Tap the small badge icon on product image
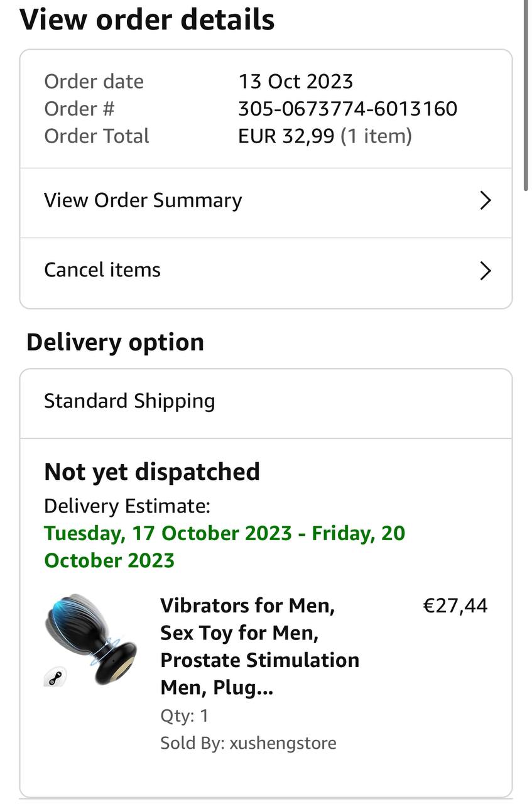Viewport: 532px width, 804px height. [55, 676]
